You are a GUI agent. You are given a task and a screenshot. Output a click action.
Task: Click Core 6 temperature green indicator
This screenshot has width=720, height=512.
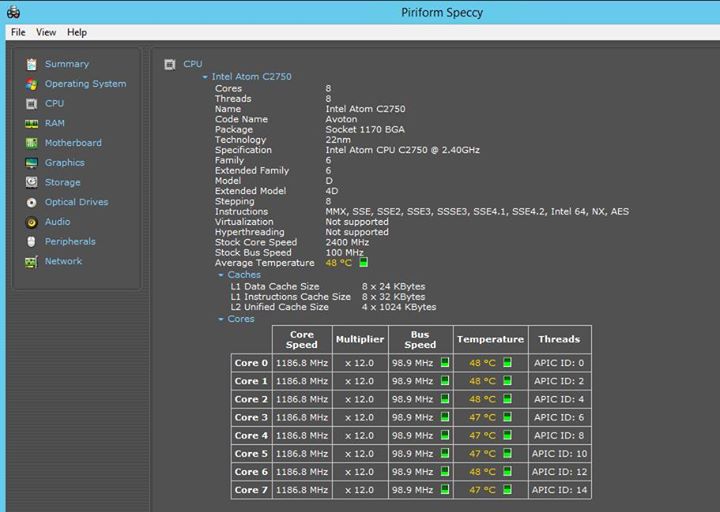click(x=507, y=471)
